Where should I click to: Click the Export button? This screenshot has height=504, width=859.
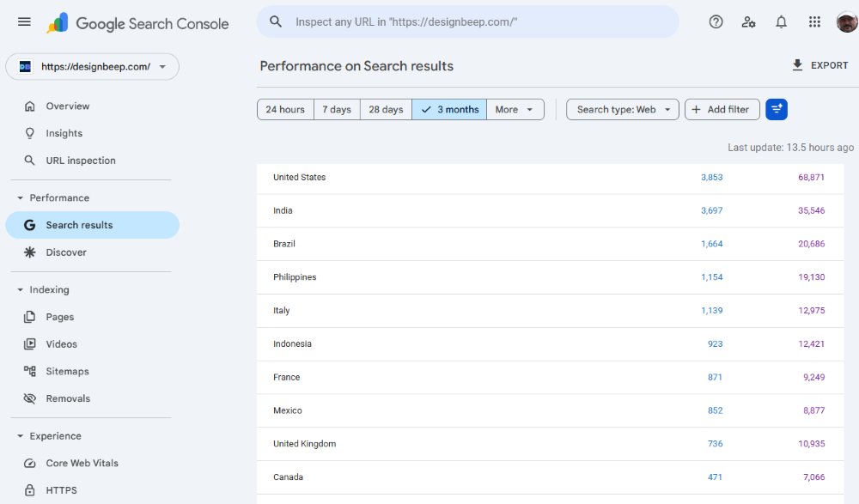(x=819, y=65)
